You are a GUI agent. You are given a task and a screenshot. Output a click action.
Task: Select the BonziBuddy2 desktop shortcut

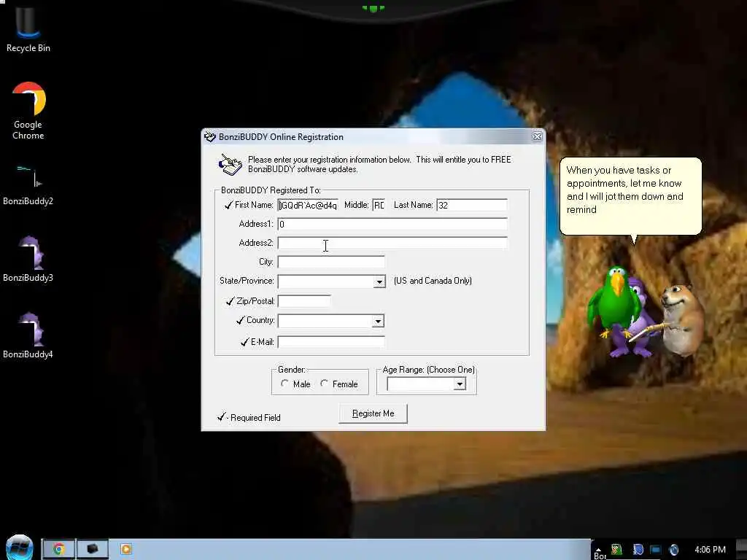28,184
